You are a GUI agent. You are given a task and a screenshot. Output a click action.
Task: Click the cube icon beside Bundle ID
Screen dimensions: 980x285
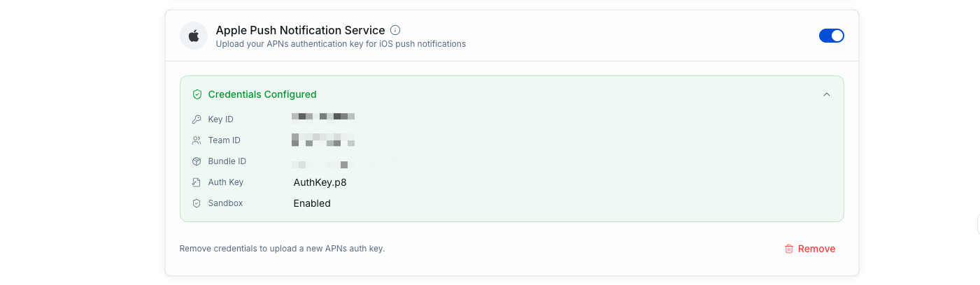pyautogui.click(x=197, y=161)
